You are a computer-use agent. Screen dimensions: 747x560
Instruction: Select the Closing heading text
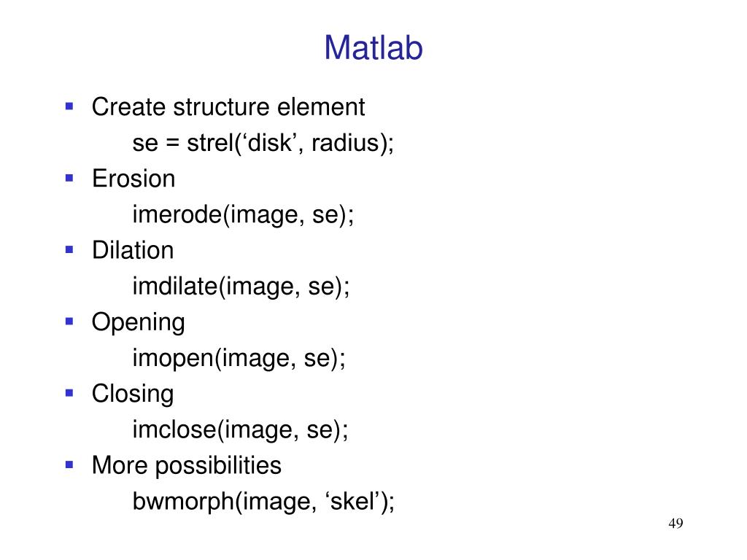pos(133,394)
